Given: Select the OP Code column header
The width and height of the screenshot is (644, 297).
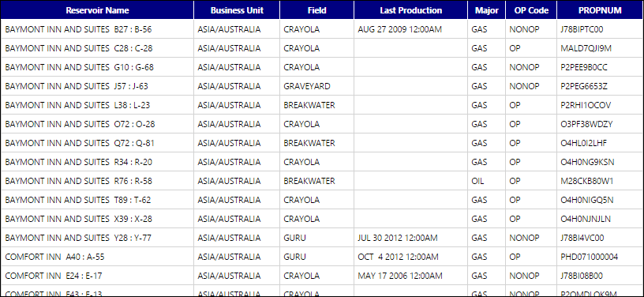Looking at the screenshot, I should pos(531,10).
